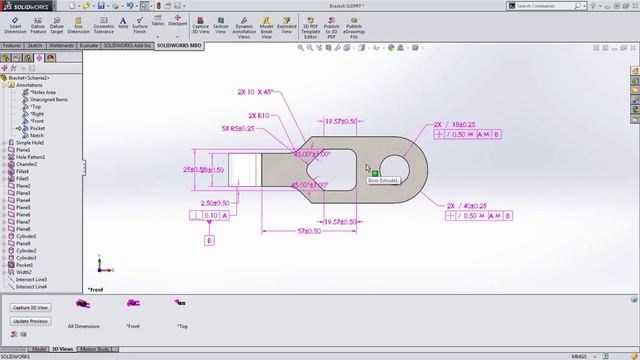The image size is (640, 360).
Task: Expand the Simple Hole1 tree node
Action: (4, 143)
